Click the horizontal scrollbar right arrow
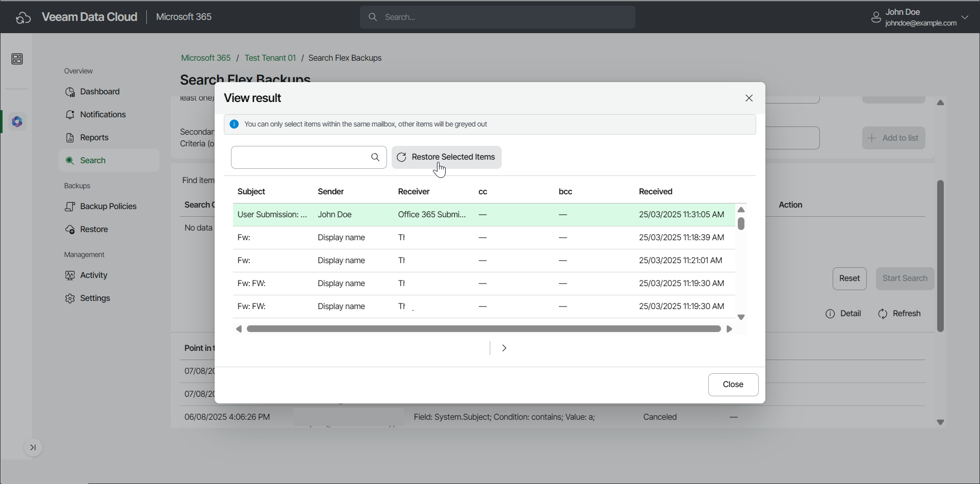This screenshot has width=980, height=484. tap(729, 329)
